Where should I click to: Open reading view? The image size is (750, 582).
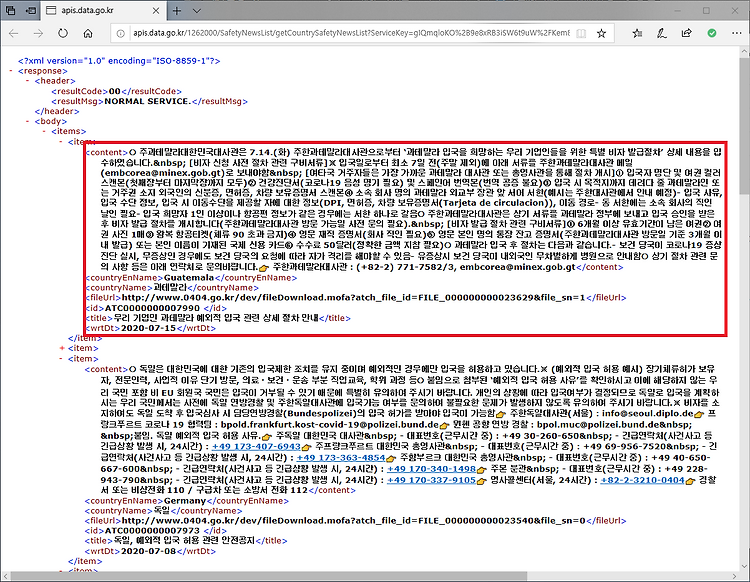point(581,33)
